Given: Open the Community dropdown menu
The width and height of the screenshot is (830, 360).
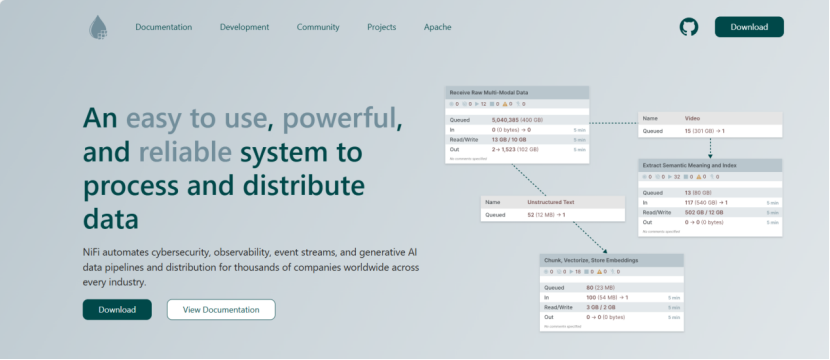Looking at the screenshot, I should [x=318, y=27].
